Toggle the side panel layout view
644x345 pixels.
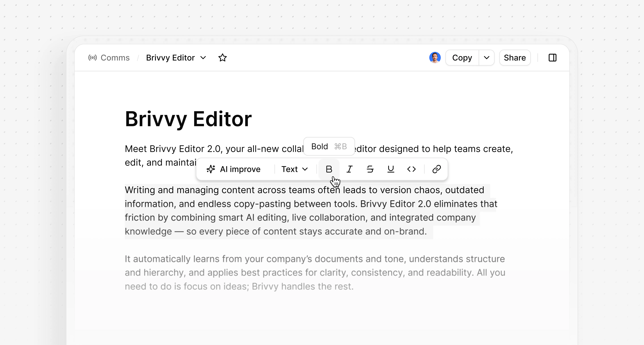[x=553, y=57]
